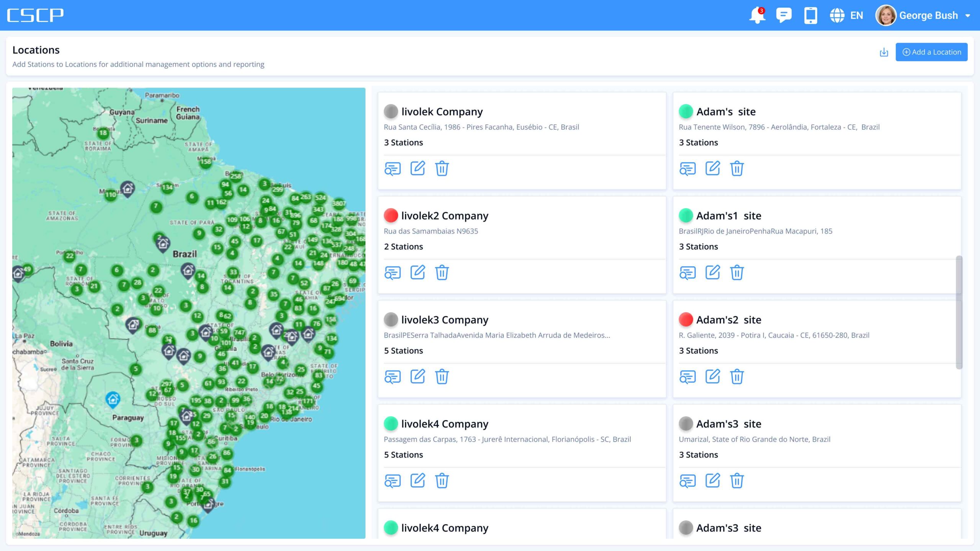The height and width of the screenshot is (551, 980).
Task: Click map cluster 110 near Manaus
Action: pyautogui.click(x=111, y=195)
